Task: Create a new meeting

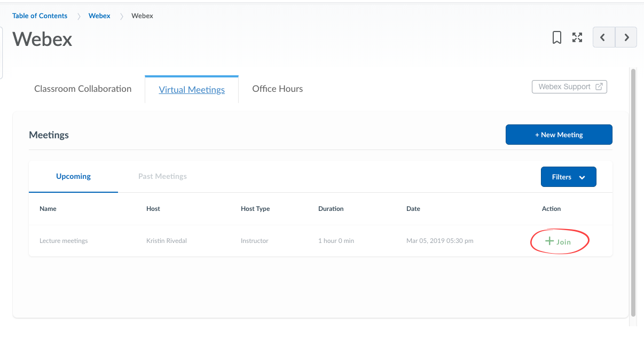Action: [x=559, y=135]
